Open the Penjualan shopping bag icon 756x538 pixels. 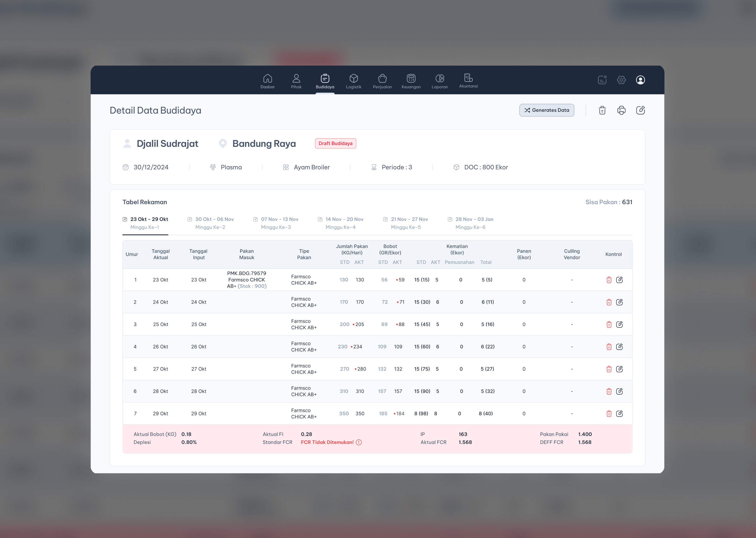click(x=382, y=80)
